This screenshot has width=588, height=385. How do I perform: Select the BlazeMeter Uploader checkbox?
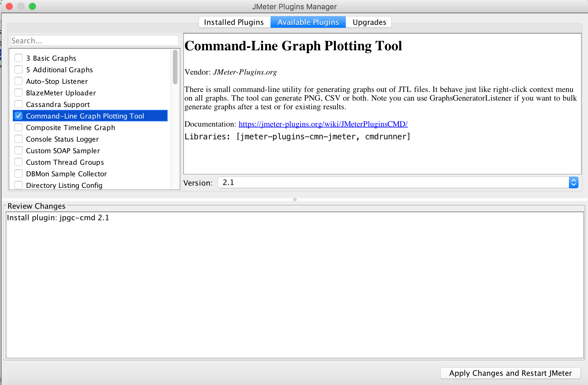click(x=19, y=93)
